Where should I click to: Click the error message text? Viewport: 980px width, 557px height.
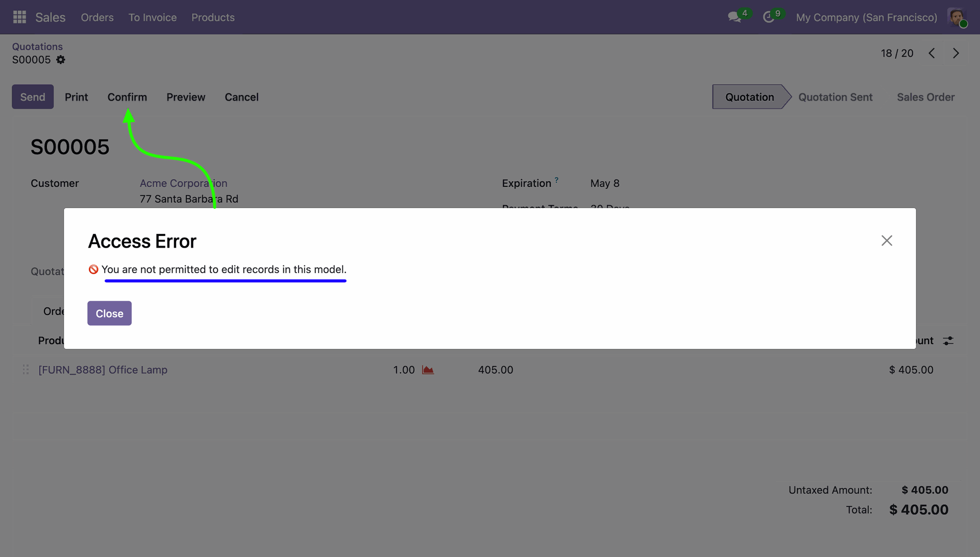click(x=224, y=269)
